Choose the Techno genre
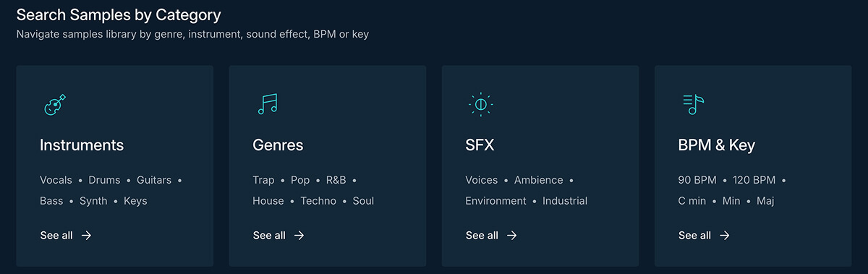The width and height of the screenshot is (868, 274). pyautogui.click(x=318, y=201)
